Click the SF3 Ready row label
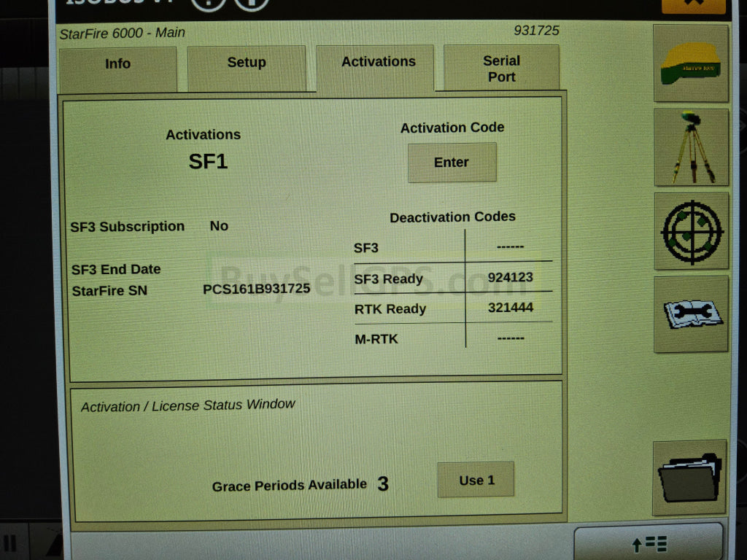747x560 pixels. [x=388, y=279]
